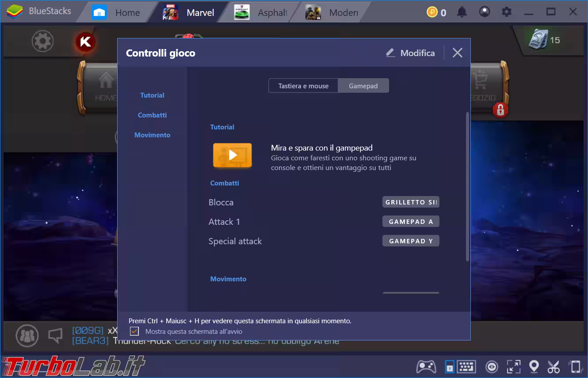Toggle fullscreen mode via expand arrows icon
The width and height of the screenshot is (588, 378).
tap(513, 367)
